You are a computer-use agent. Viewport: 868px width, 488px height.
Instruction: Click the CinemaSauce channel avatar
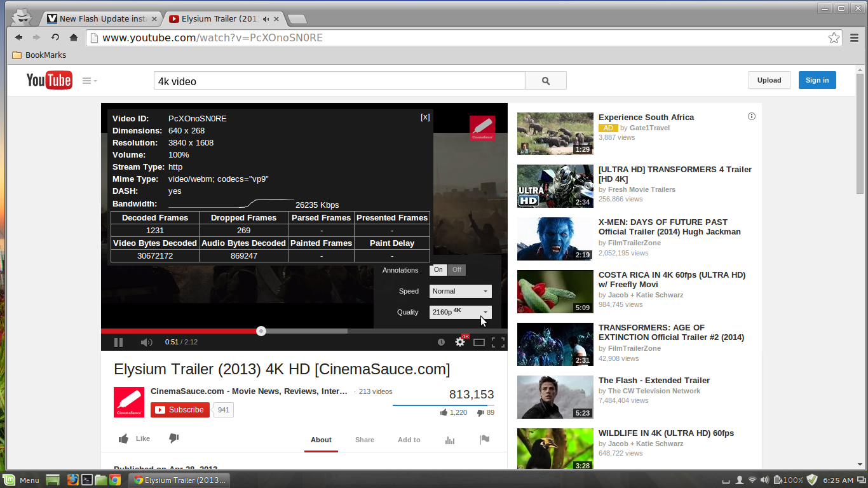click(x=129, y=402)
